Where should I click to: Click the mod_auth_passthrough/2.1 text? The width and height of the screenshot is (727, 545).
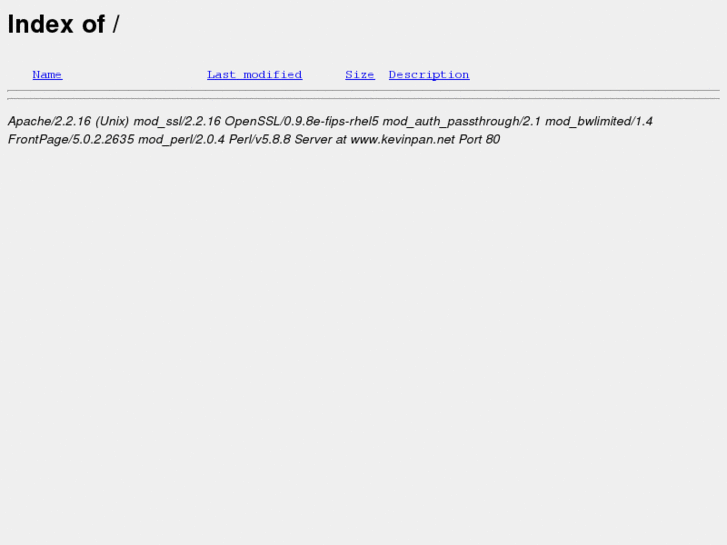click(461, 122)
